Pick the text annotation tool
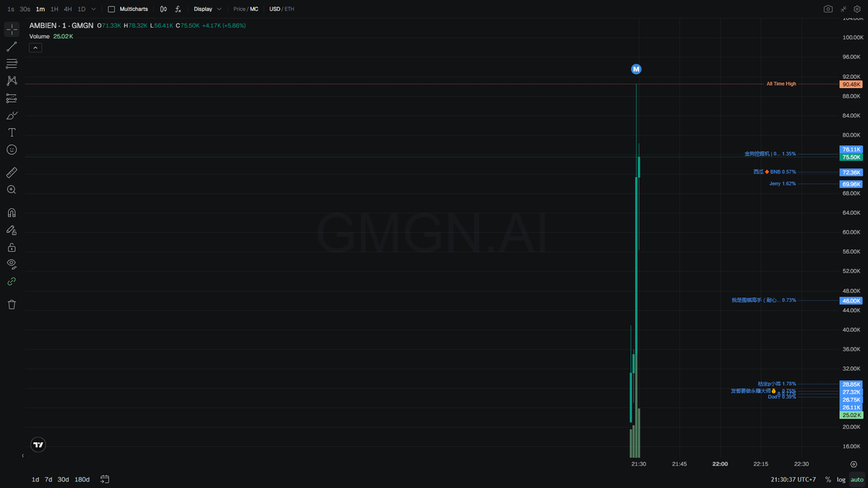This screenshot has width=868, height=488. (x=12, y=132)
